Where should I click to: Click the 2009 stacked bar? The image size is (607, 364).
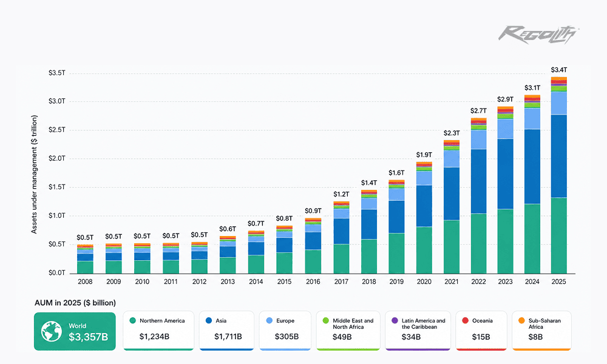pyautogui.click(x=114, y=258)
